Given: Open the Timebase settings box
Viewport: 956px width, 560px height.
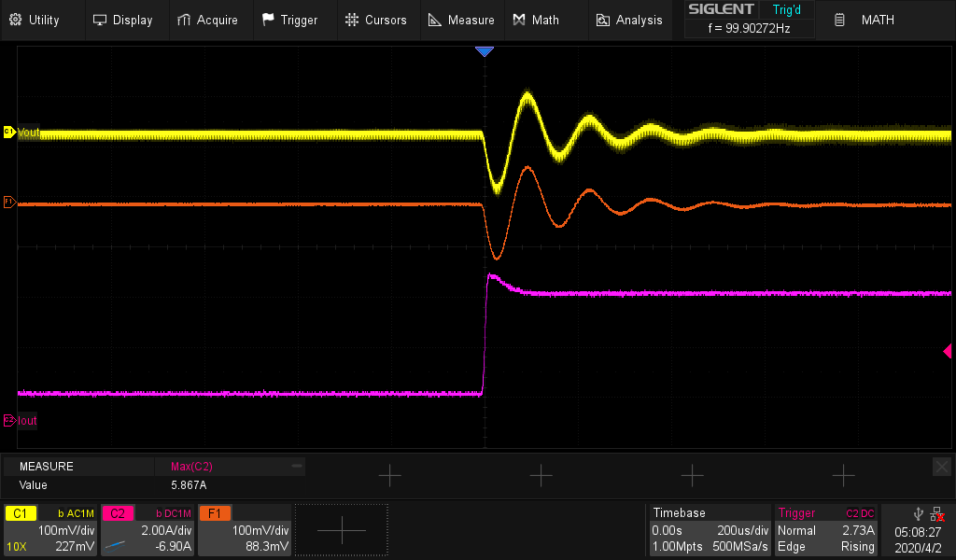Looking at the screenshot, I should [x=710, y=530].
